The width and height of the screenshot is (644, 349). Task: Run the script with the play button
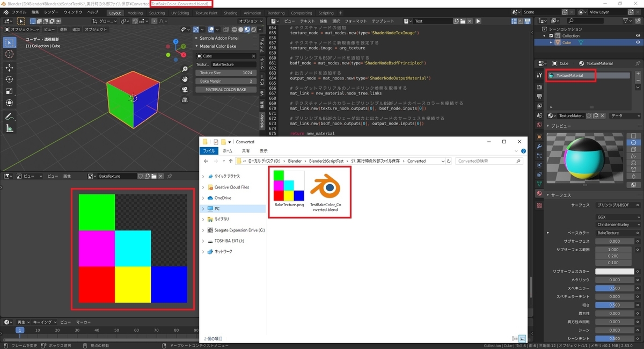[x=478, y=21]
